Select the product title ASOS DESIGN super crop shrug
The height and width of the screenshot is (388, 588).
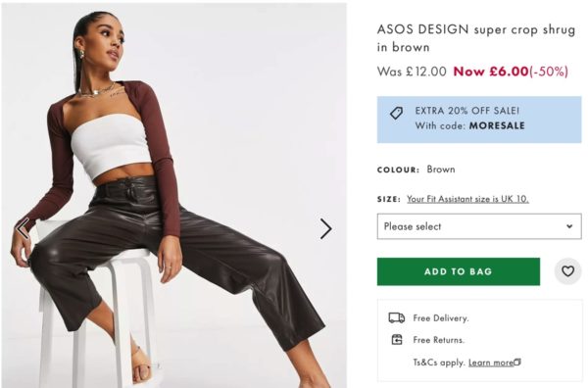(476, 38)
